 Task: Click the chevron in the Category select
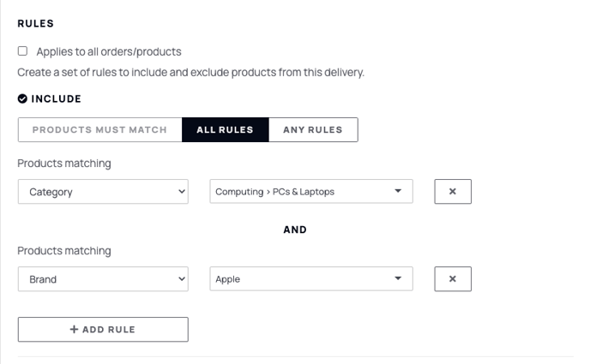pyautogui.click(x=182, y=192)
